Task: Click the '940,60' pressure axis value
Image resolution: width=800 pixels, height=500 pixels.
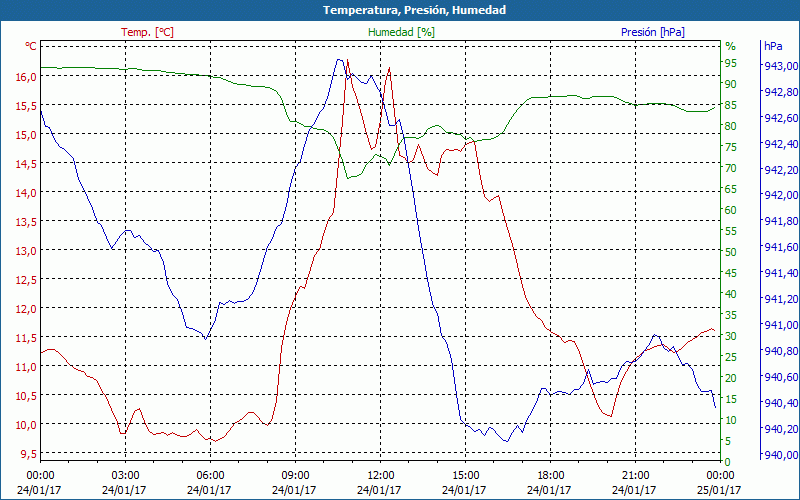Action: tap(781, 377)
